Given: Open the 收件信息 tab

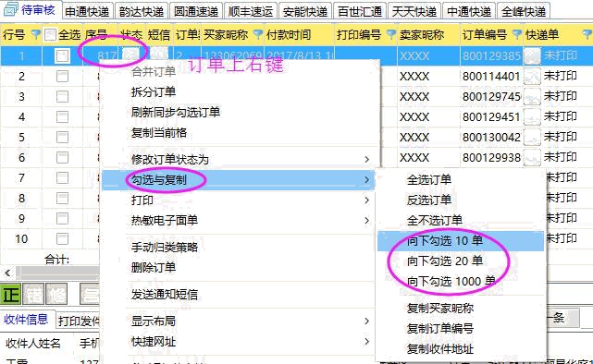Looking at the screenshot, I should [x=26, y=320].
